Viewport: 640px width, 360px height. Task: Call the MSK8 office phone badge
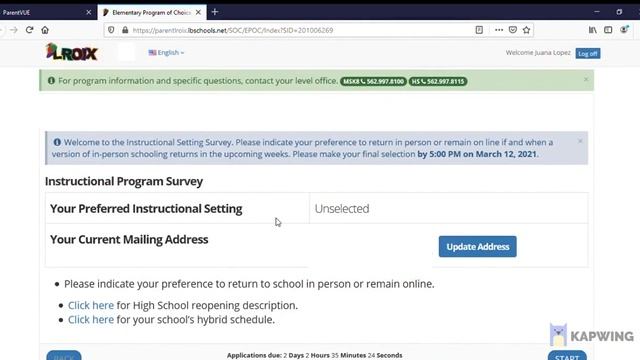point(373,82)
